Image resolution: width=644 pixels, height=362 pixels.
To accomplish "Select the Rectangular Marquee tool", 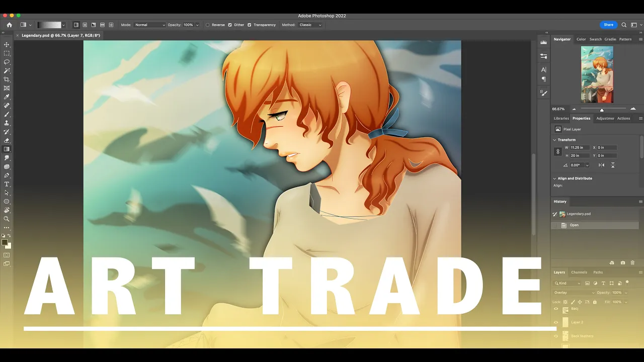I will (x=7, y=53).
